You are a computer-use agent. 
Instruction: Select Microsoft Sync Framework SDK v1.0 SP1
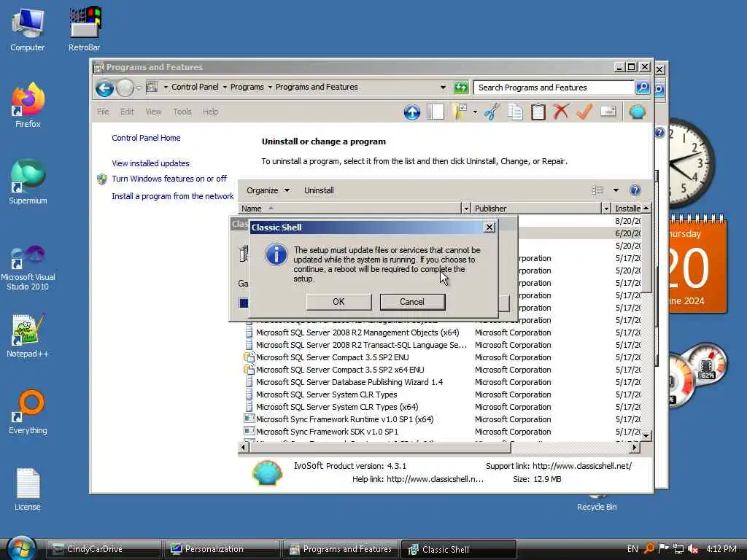point(327,432)
